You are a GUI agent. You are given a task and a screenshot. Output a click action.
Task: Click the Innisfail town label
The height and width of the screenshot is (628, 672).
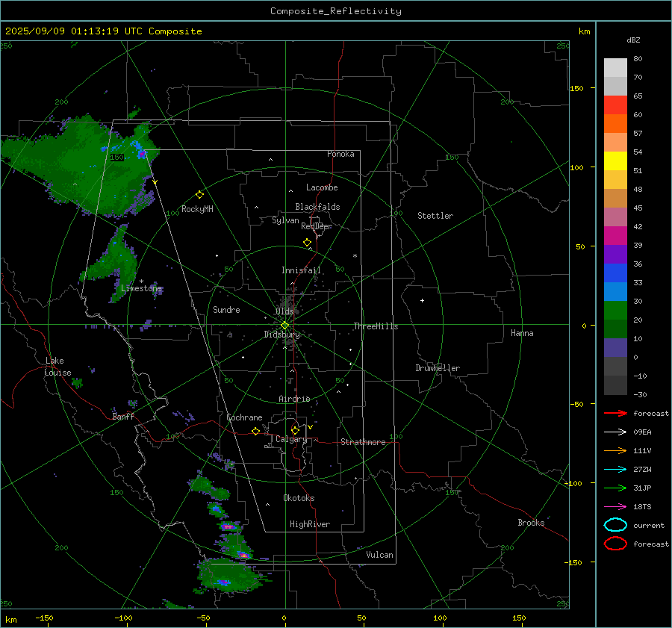point(301,270)
